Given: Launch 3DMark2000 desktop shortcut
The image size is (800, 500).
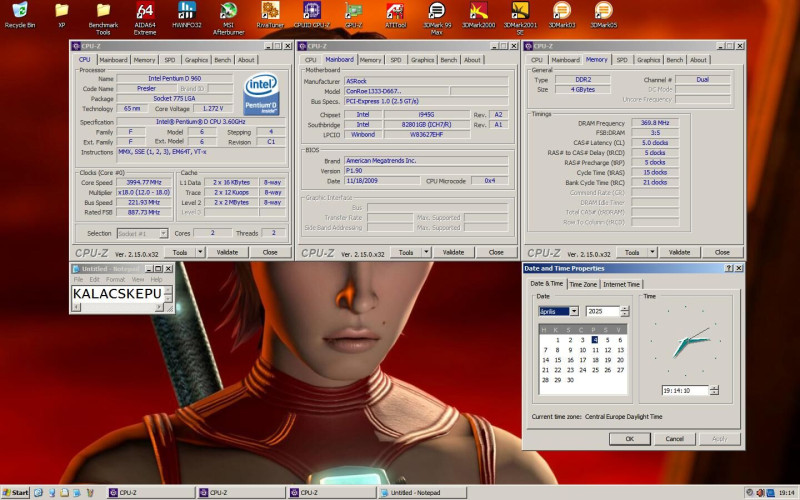Looking at the screenshot, I should click(479, 15).
